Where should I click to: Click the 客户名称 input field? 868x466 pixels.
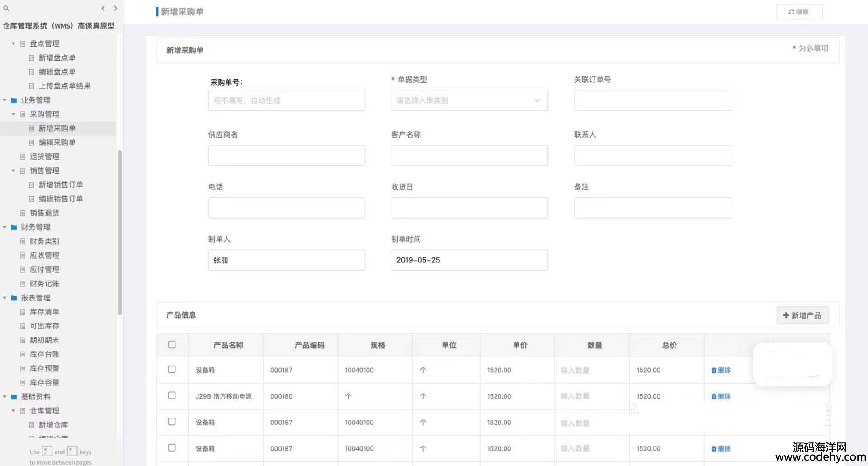(x=469, y=155)
